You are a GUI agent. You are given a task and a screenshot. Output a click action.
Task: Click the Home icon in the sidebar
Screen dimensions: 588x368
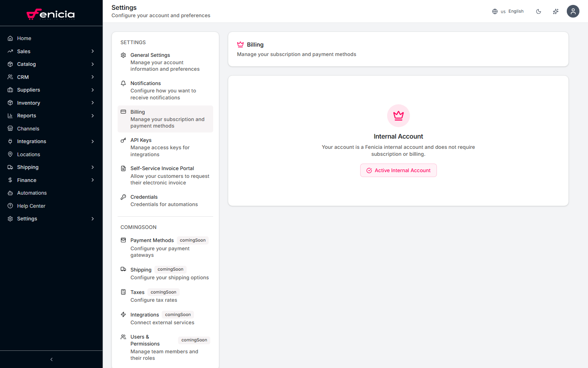click(10, 38)
